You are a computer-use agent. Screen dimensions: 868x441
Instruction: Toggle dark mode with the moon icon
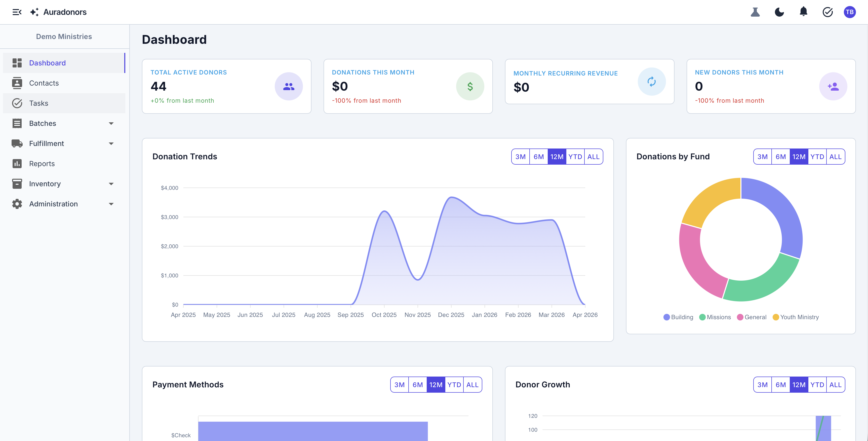(x=779, y=12)
